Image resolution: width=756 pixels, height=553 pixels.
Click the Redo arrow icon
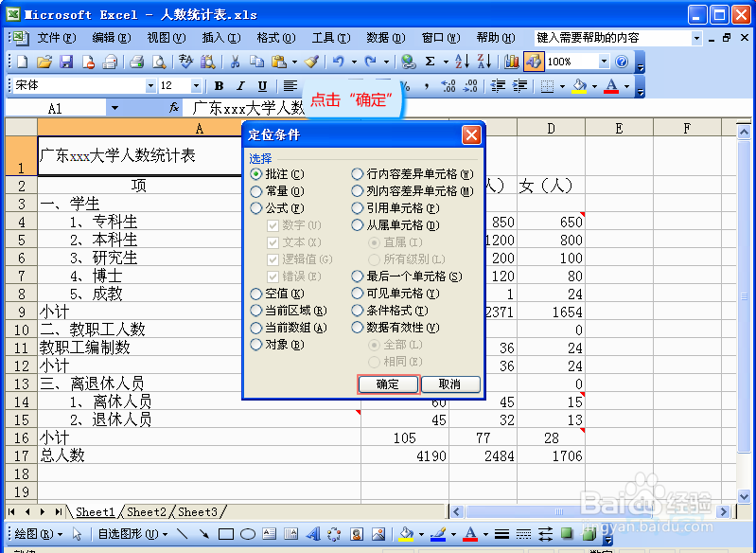(x=370, y=62)
